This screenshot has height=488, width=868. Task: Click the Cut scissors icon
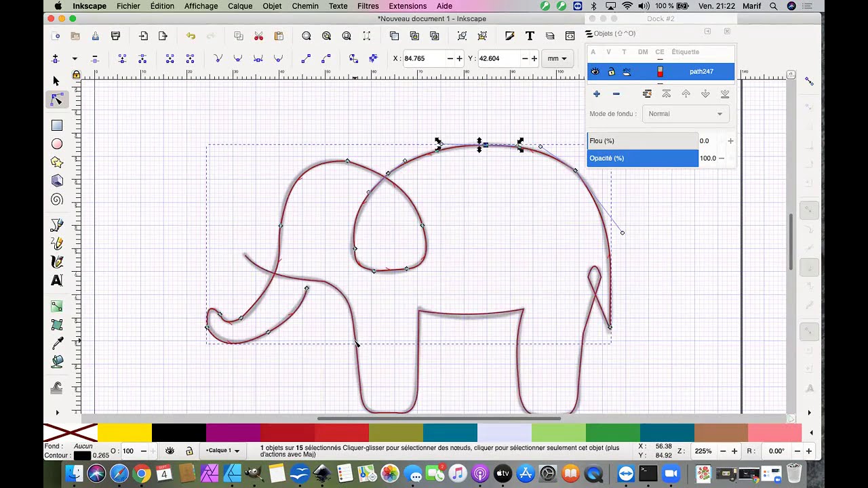(258, 36)
